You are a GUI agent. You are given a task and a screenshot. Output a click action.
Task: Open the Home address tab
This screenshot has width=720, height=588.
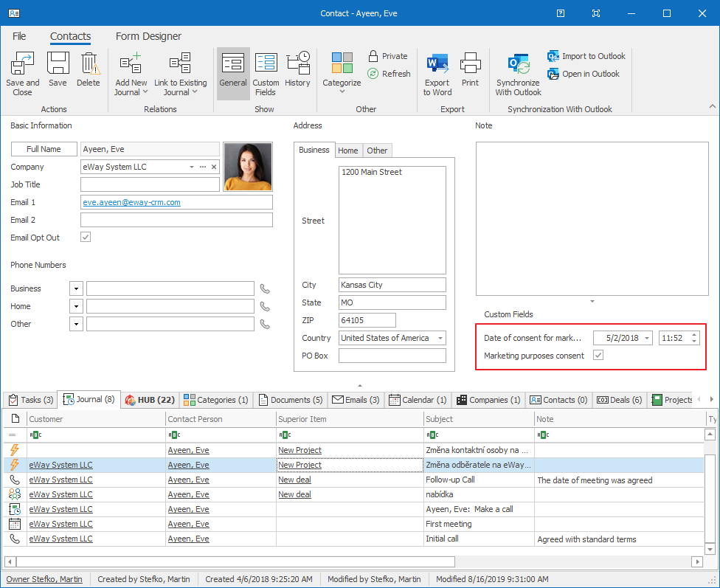point(348,150)
